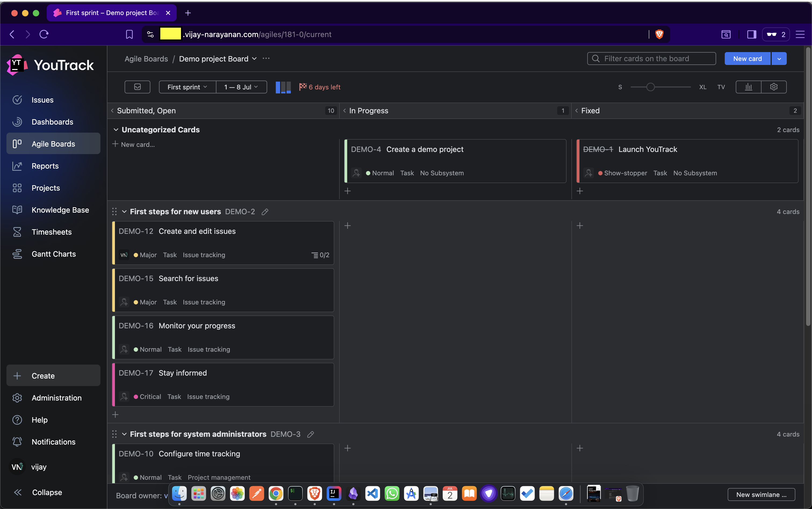Toggle browser sidebar panel icon
The image size is (812, 509).
coord(751,34)
